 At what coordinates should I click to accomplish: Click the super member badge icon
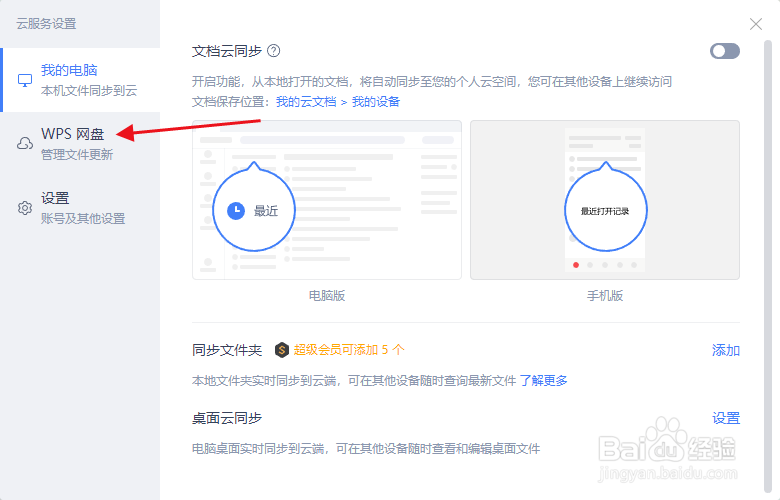click(282, 350)
